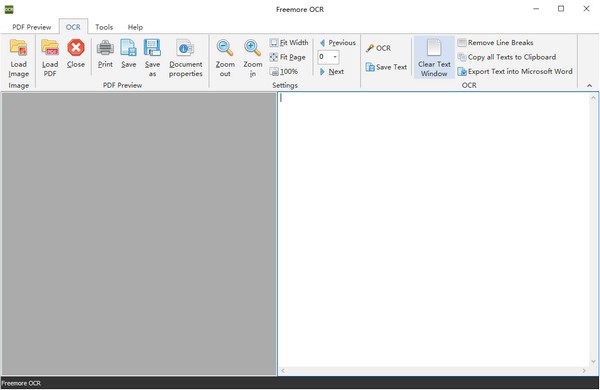Click the text pane scroll down arrow

(593, 361)
